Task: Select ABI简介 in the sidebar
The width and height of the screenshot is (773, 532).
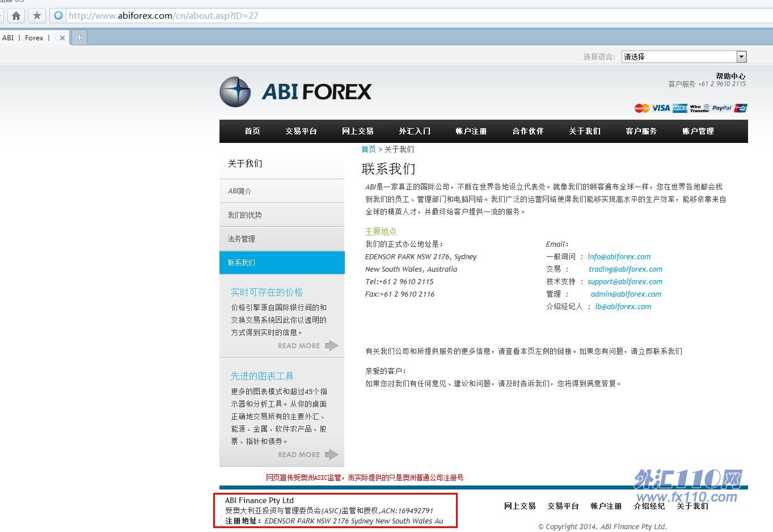Action: click(x=282, y=191)
